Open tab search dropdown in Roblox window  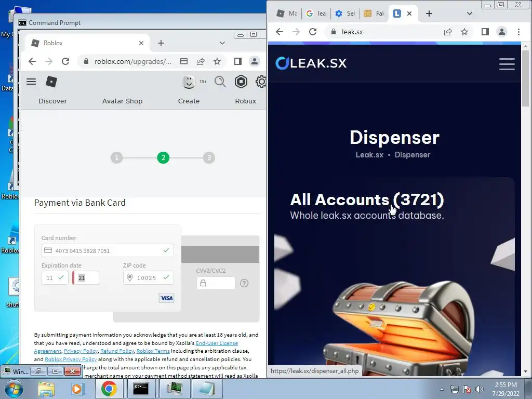(222, 43)
